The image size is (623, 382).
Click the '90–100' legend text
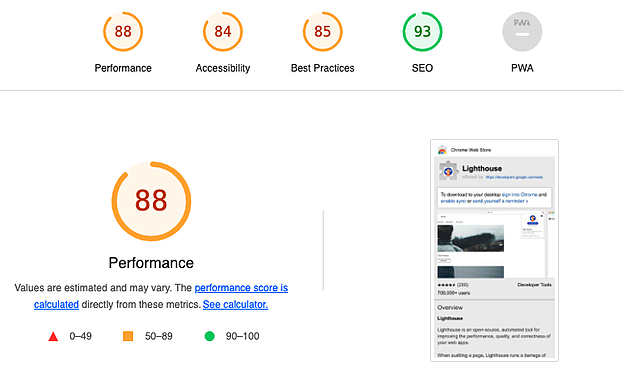click(242, 336)
